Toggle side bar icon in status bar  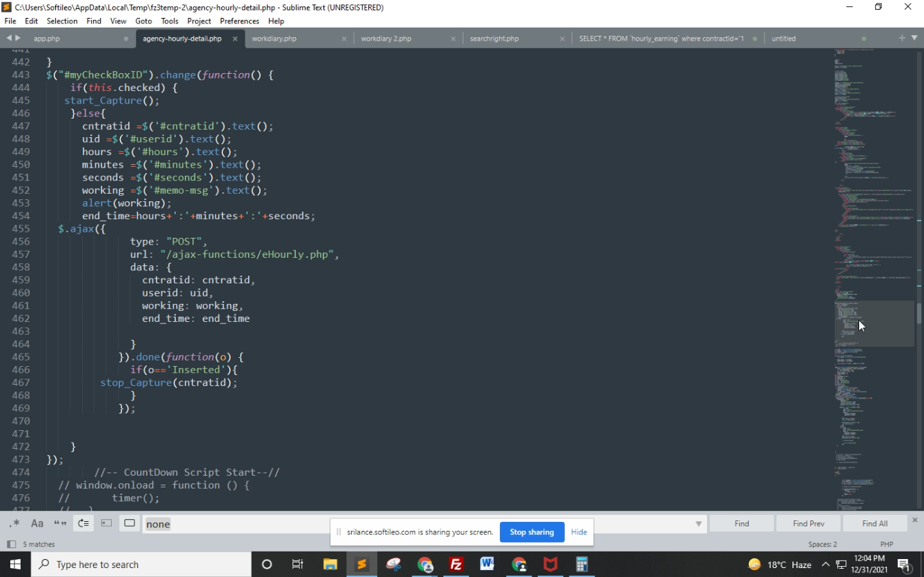click(x=11, y=544)
